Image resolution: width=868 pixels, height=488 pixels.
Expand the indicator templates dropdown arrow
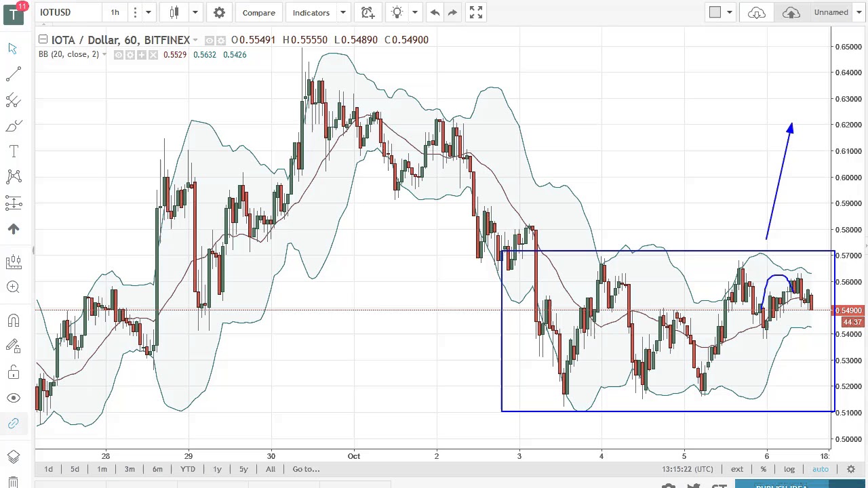[x=342, y=12]
